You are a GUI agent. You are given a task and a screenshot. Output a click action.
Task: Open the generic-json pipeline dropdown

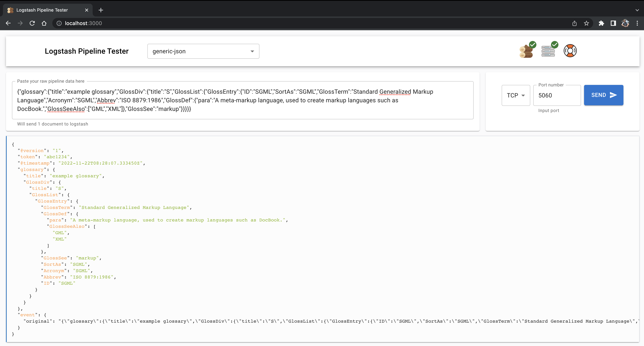(203, 51)
